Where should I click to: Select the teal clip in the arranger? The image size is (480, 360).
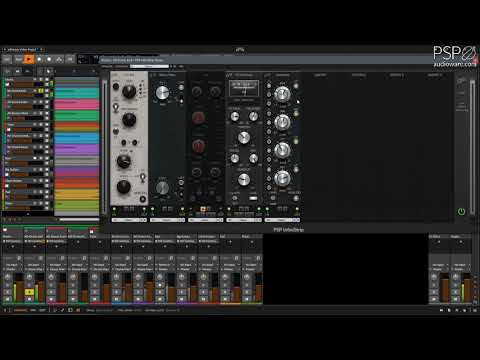pyautogui.click(x=77, y=93)
